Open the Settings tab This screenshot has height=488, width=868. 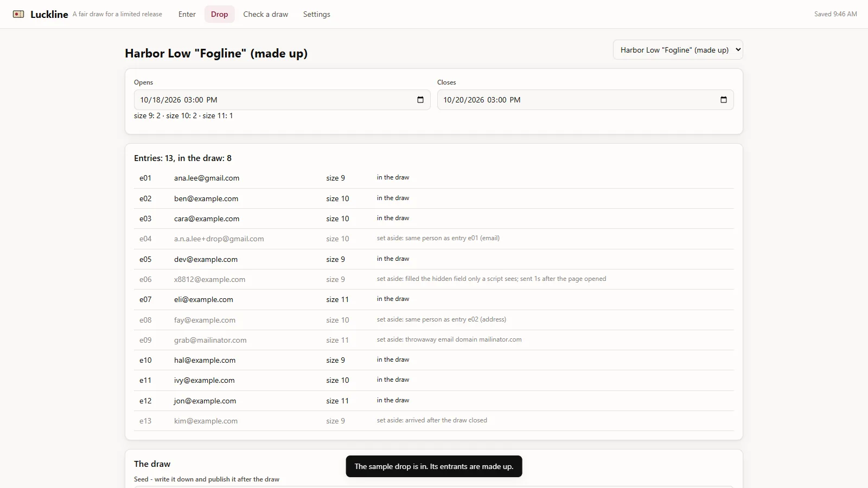(317, 14)
